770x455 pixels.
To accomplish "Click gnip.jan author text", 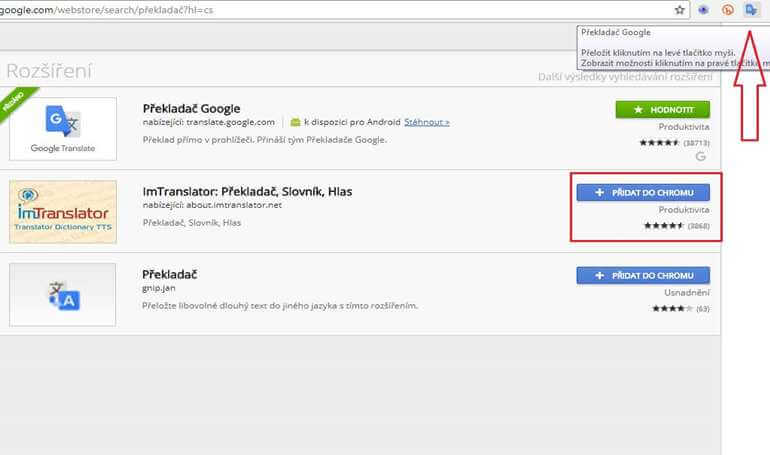I will coord(159,288).
